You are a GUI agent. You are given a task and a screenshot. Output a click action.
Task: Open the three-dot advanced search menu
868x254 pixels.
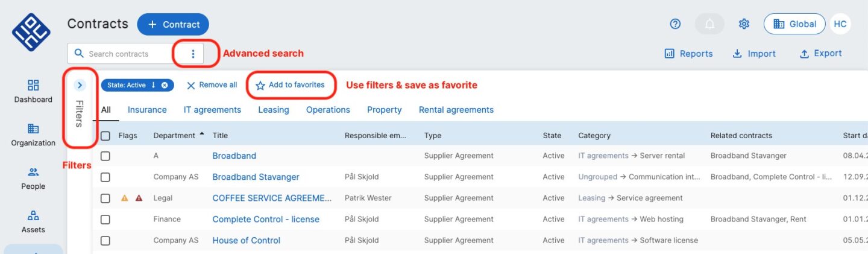coord(193,54)
